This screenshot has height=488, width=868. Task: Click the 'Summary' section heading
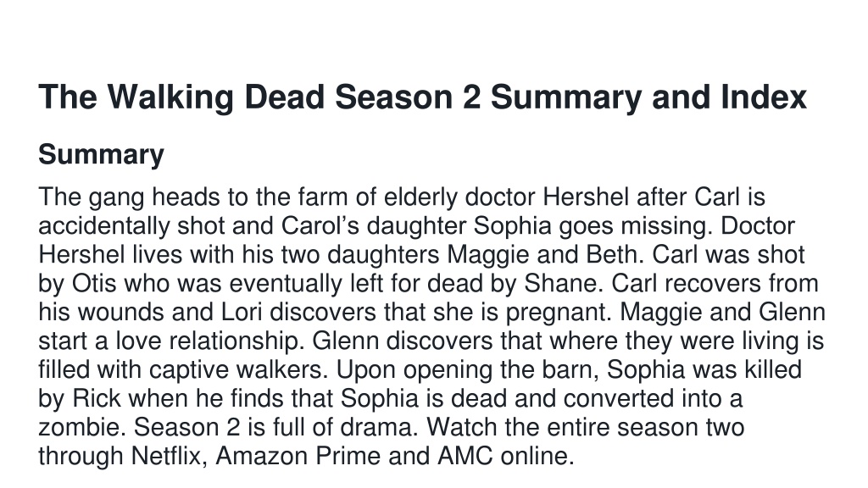(102, 154)
